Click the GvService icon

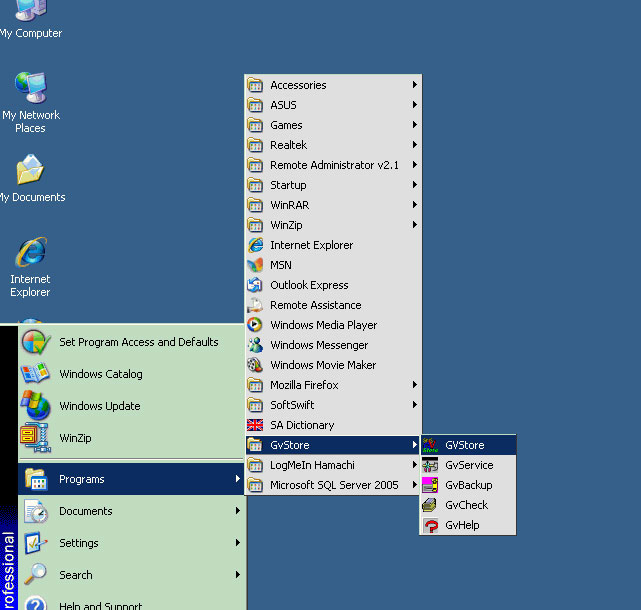click(430, 465)
